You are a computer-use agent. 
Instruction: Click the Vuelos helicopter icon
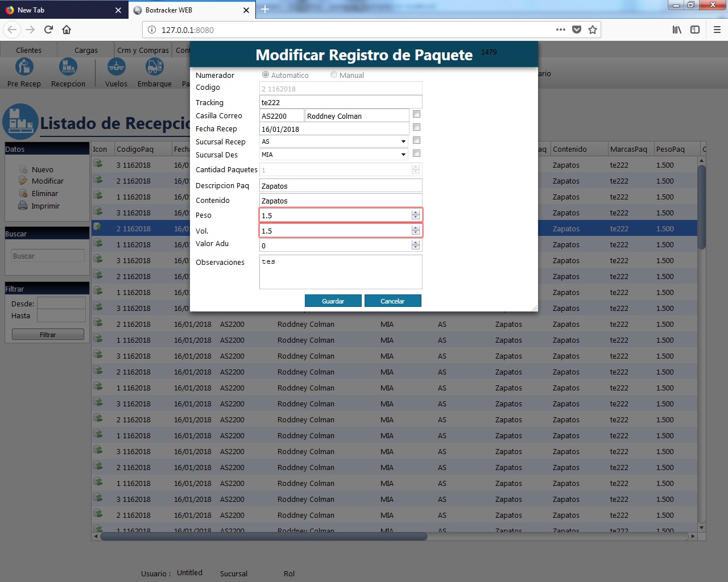[116, 67]
